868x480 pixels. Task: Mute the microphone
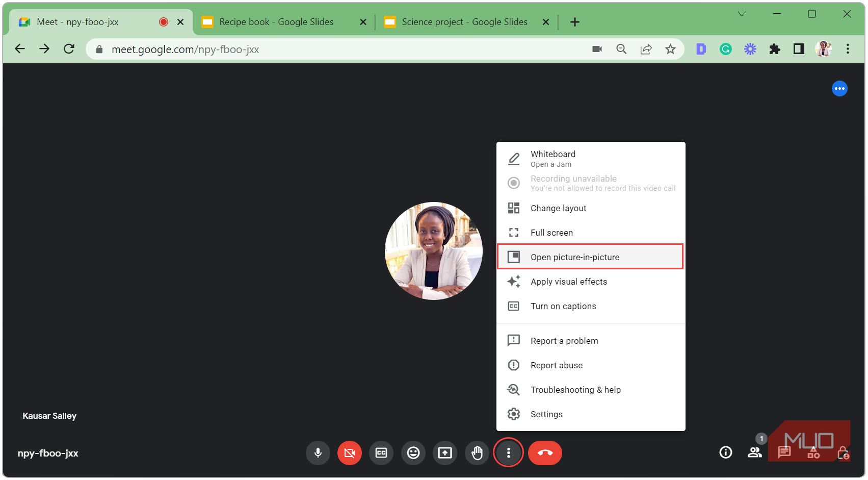318,452
